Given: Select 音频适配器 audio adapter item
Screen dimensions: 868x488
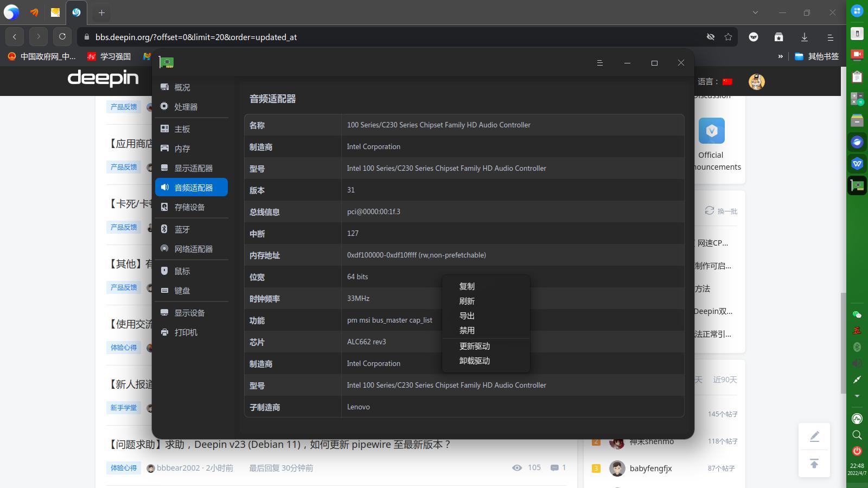Looking at the screenshot, I should [x=192, y=188].
